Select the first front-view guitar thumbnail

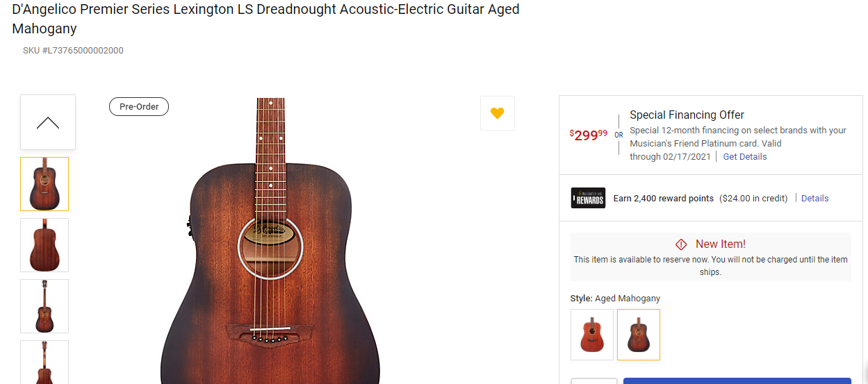(x=44, y=184)
